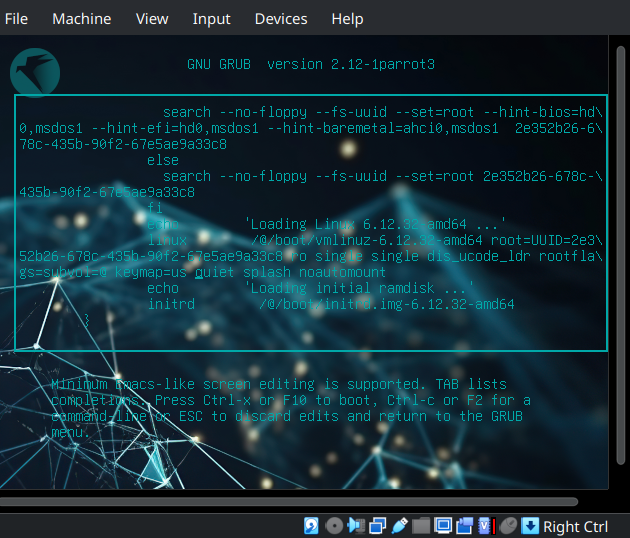Click the mouse integration status icon
The height and width of the screenshot is (538, 630).
pos(509,526)
